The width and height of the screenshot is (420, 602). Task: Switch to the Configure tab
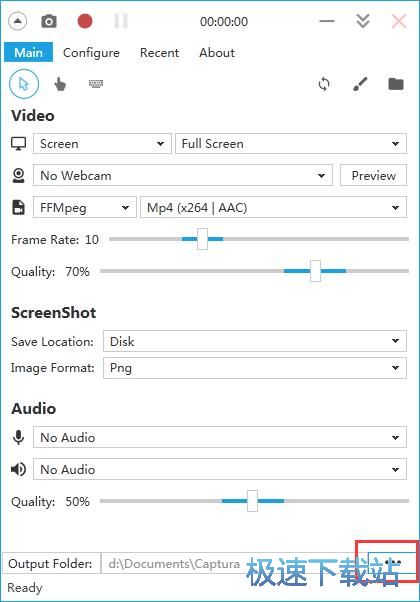pyautogui.click(x=91, y=53)
